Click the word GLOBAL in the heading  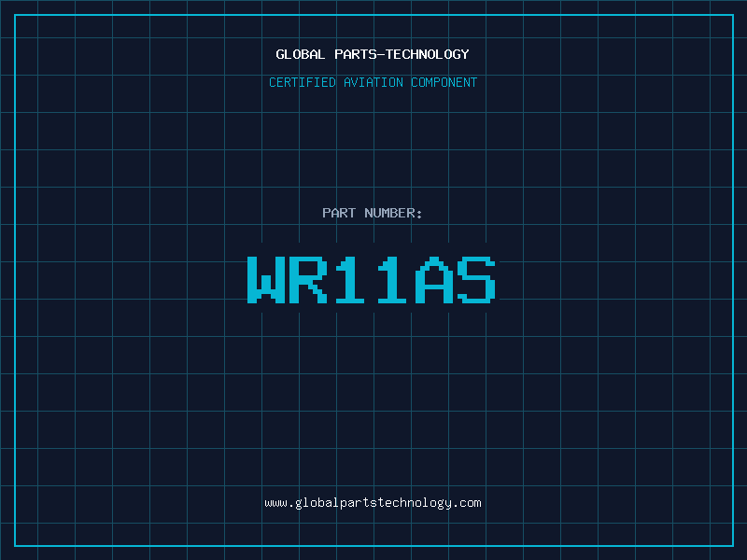(x=301, y=54)
